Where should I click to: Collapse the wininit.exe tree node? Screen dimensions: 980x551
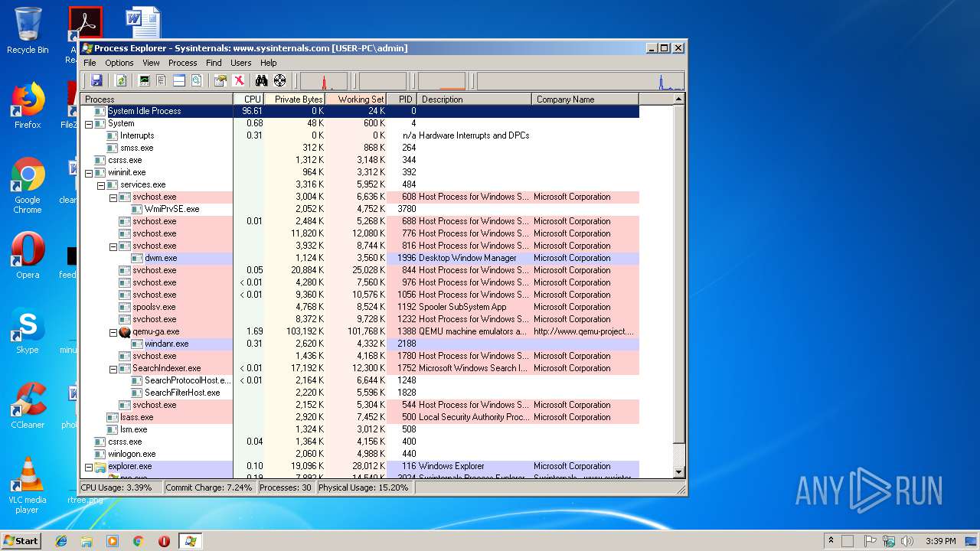click(x=89, y=172)
